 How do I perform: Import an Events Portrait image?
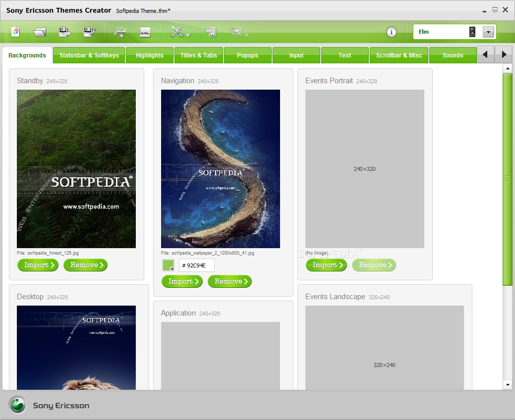pos(326,265)
